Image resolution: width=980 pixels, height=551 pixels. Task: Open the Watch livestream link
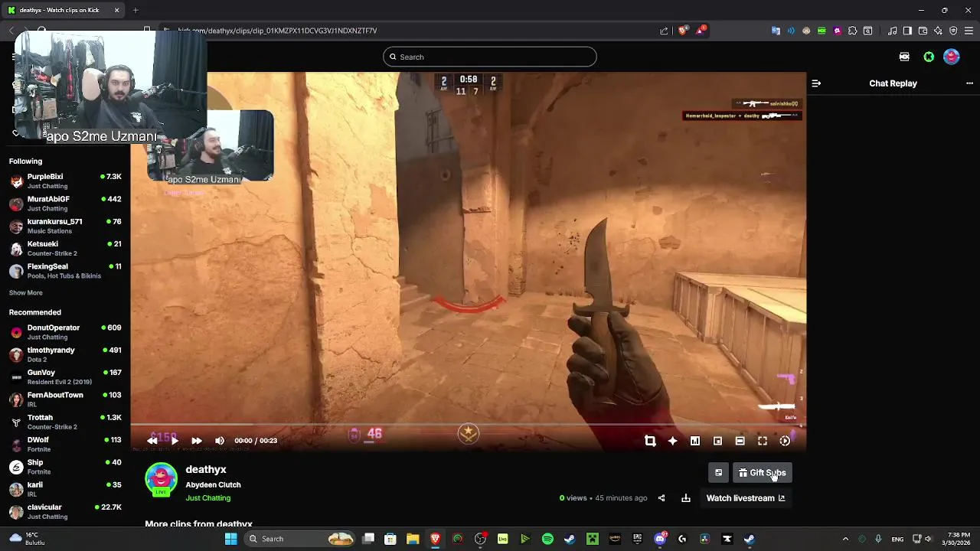coord(746,498)
